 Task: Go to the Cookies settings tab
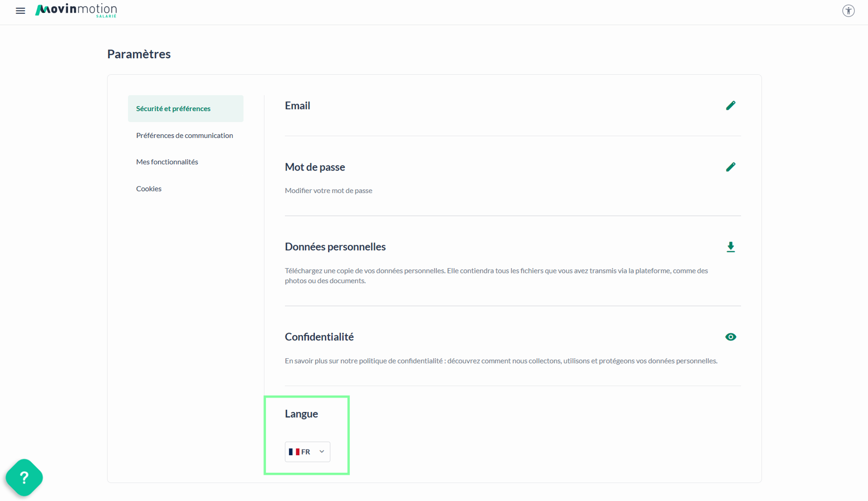click(x=149, y=188)
